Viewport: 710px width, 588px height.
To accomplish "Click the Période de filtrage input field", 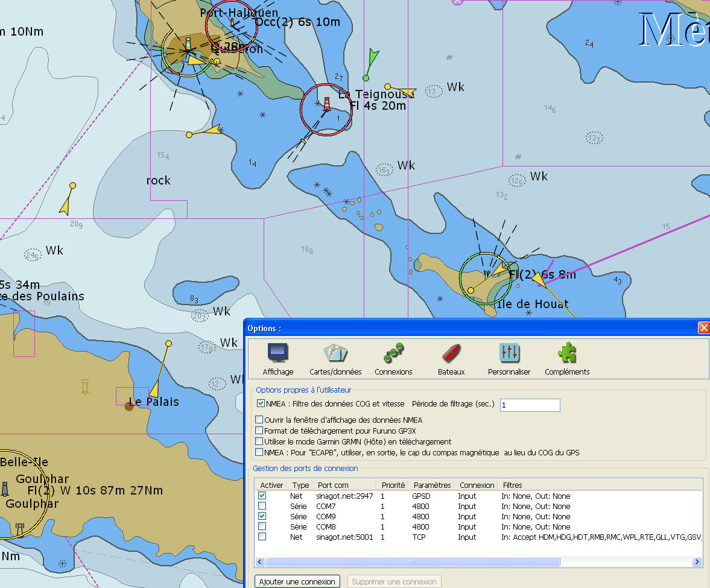I will click(530, 405).
